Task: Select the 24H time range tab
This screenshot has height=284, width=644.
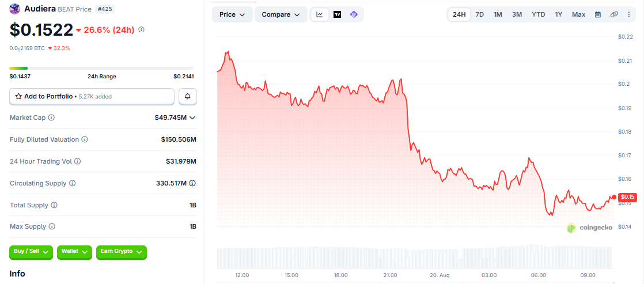Action: point(459,14)
